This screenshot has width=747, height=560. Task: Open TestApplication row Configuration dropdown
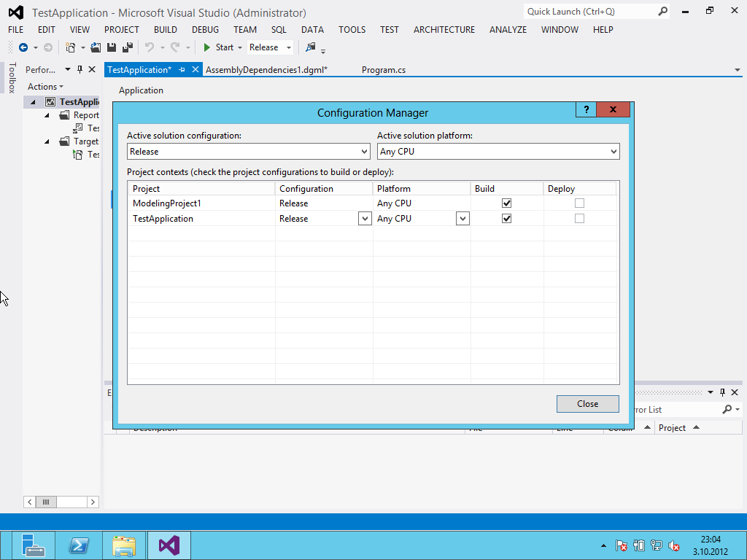point(365,219)
